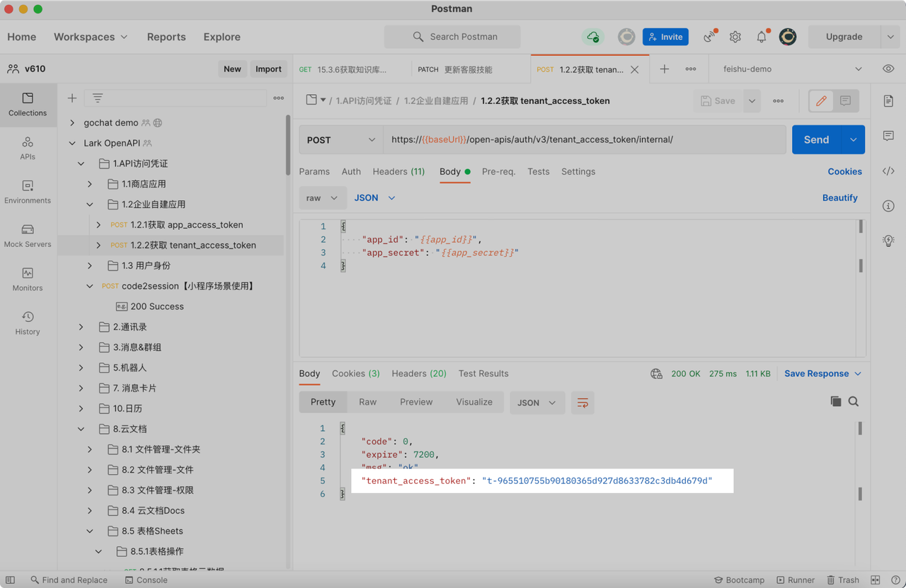The height and width of the screenshot is (588, 906).
Task: Switch to comment mode toggle
Action: [x=845, y=101]
